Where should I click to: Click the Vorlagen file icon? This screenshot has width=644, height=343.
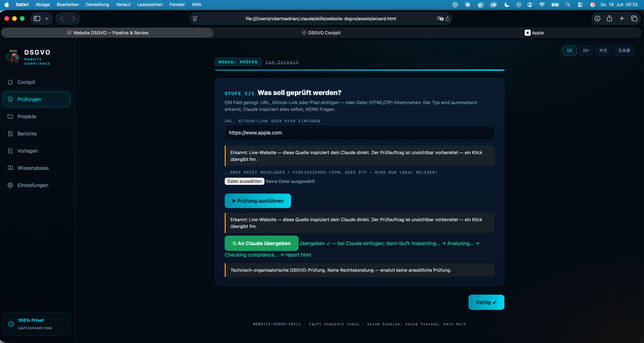10,151
